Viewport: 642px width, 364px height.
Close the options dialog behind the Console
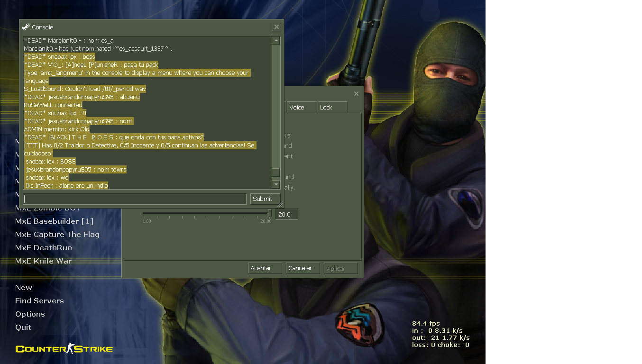(357, 93)
